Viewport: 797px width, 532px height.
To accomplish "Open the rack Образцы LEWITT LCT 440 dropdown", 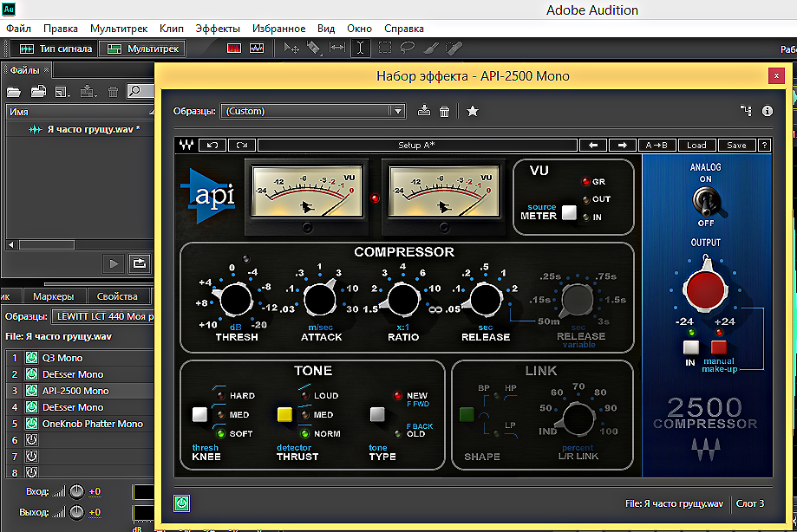I will click(102, 316).
